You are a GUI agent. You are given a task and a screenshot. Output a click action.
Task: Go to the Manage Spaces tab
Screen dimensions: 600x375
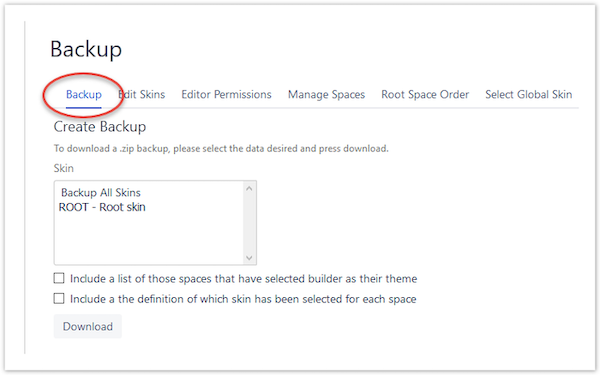pos(326,95)
